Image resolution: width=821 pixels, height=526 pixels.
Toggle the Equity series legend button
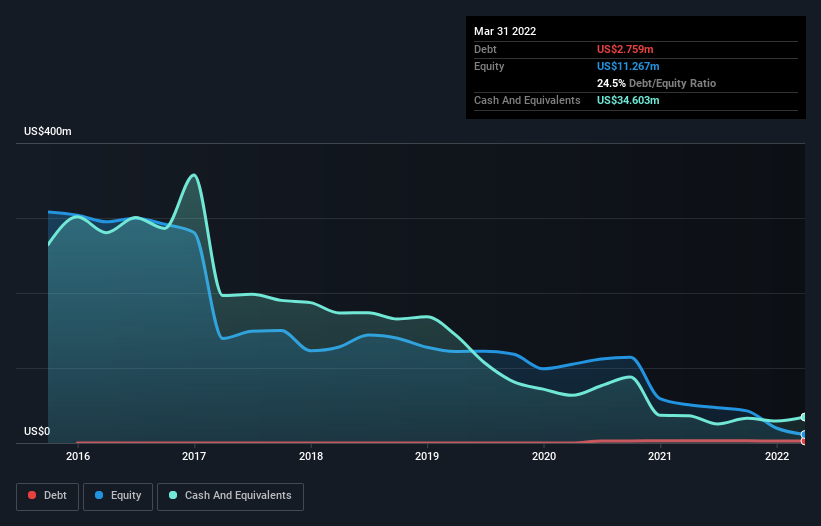[x=118, y=496]
